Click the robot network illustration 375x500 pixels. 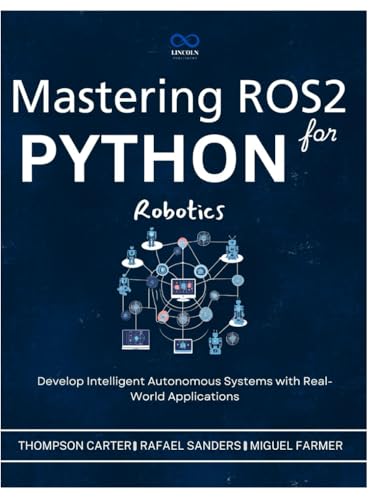182,291
